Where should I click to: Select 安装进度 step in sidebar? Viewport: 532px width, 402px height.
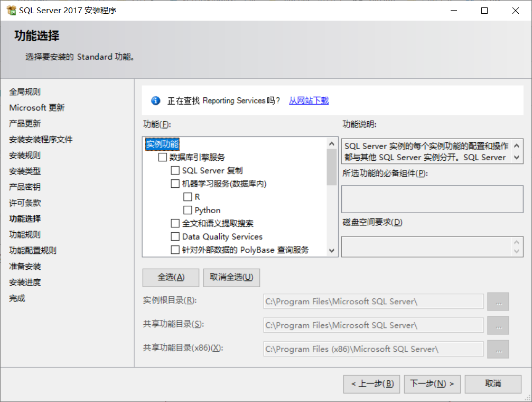point(25,282)
